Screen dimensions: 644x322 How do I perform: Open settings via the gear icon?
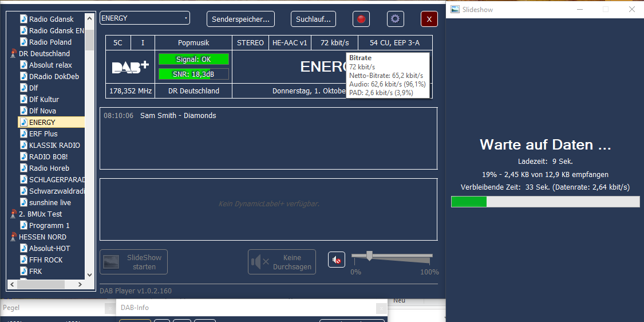point(395,19)
